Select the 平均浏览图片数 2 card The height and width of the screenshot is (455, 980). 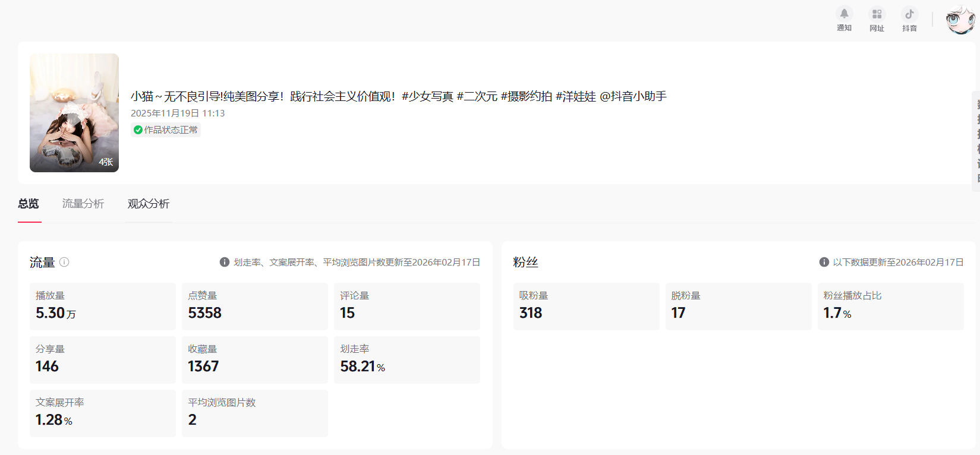[255, 413]
